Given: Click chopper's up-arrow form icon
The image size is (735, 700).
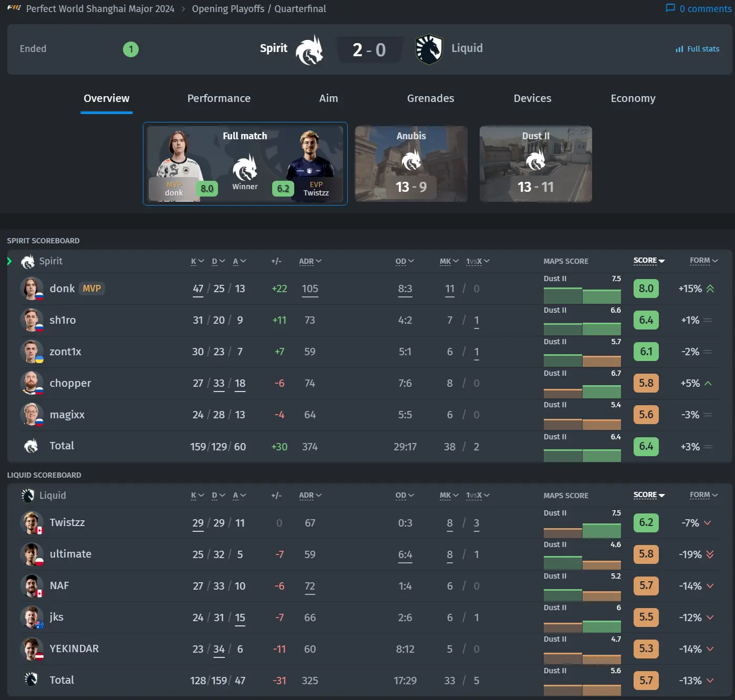Looking at the screenshot, I should click(x=708, y=383).
